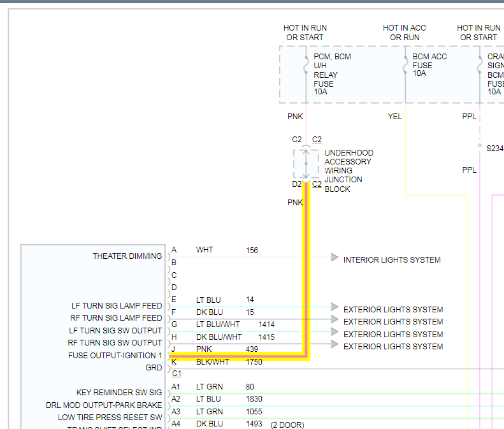Image resolution: width=504 pixels, height=429 pixels.
Task: Click the arrow pointing to INTERIOR LIGHTS SYSTEM
Action: click(335, 258)
